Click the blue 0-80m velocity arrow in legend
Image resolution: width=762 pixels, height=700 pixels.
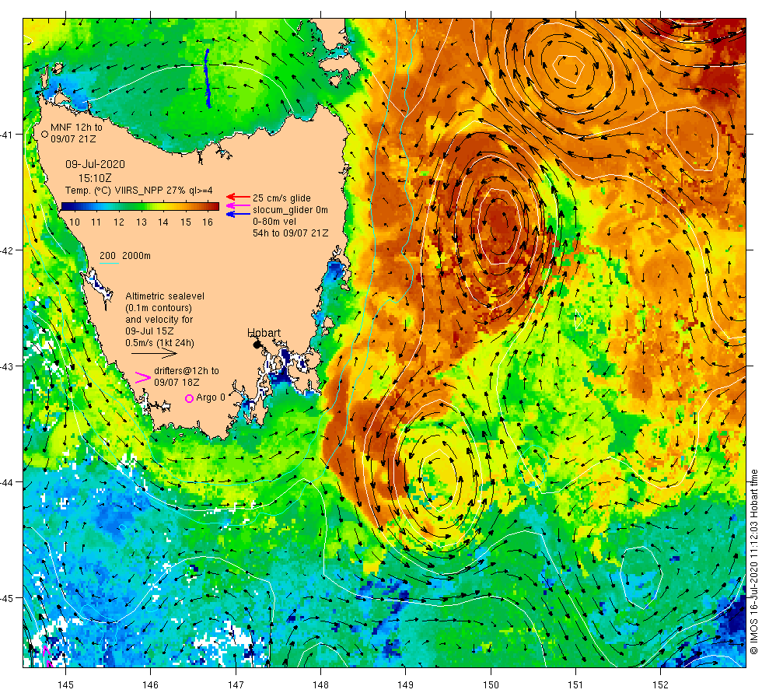pyautogui.click(x=238, y=214)
